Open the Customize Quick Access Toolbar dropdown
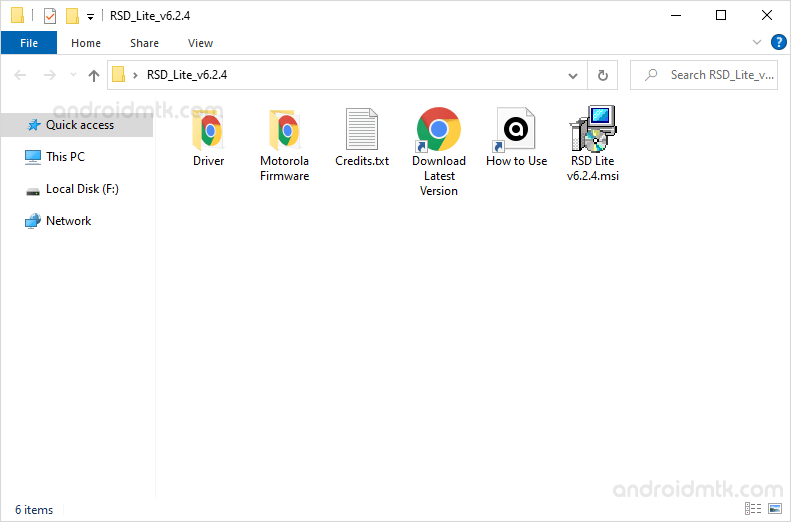Viewport: 791px width, 522px height. 90,17
